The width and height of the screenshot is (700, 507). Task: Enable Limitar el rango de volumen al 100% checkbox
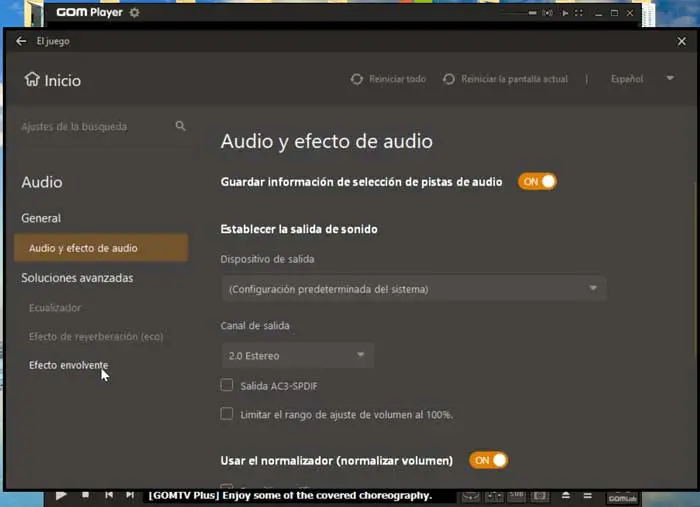(x=227, y=414)
